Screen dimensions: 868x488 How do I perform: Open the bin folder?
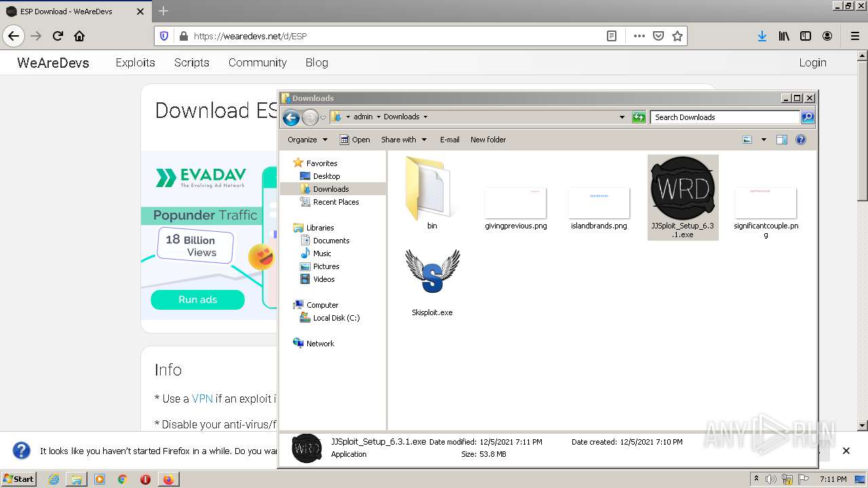point(432,193)
